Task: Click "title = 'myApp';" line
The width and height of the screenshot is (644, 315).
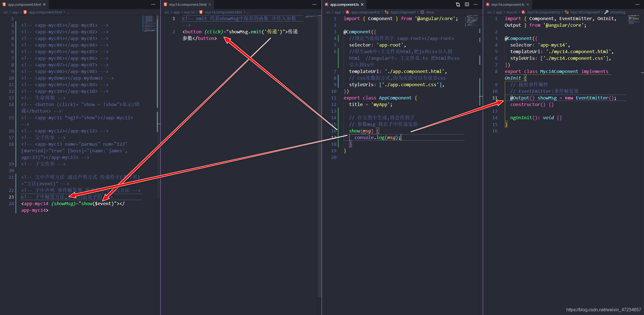Action: [371, 104]
